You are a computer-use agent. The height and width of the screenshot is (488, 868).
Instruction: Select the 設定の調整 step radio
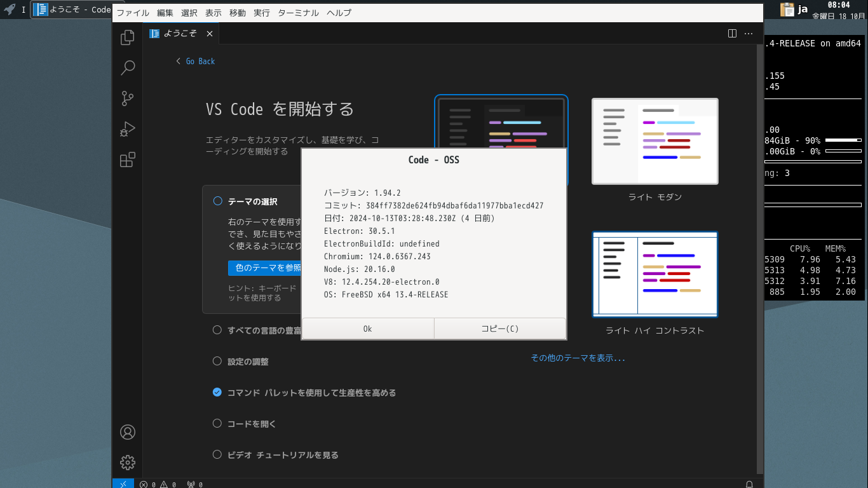(x=217, y=361)
